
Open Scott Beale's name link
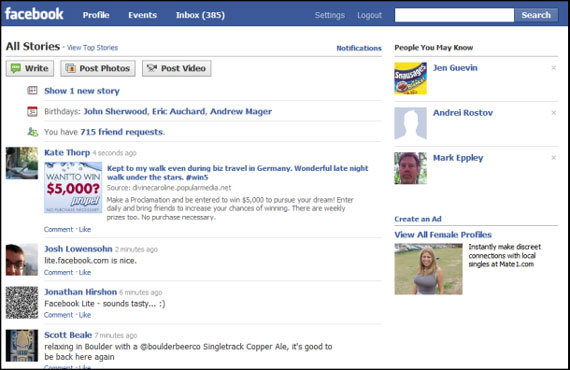[x=68, y=335]
